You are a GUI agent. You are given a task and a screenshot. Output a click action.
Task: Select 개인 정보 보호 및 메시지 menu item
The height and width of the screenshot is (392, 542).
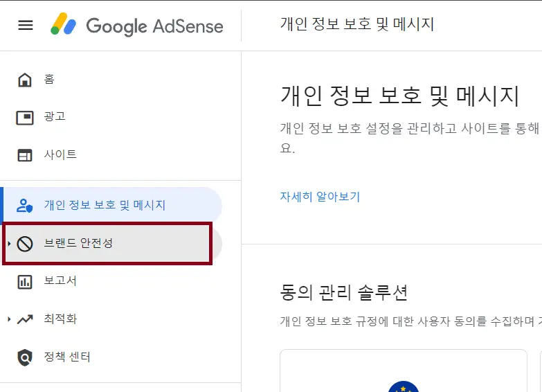click(x=111, y=206)
